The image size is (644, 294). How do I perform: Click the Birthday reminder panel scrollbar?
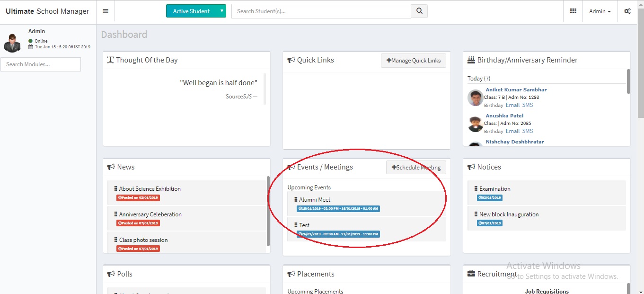point(628,81)
